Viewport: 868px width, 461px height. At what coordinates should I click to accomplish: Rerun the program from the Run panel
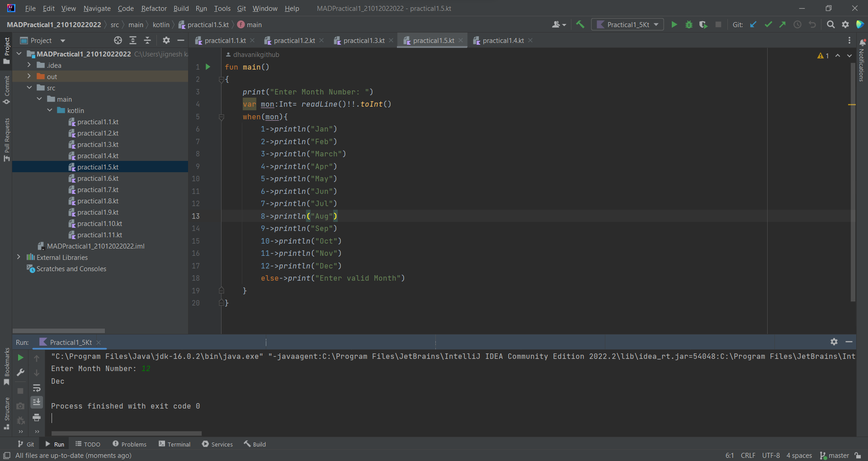(x=20, y=358)
